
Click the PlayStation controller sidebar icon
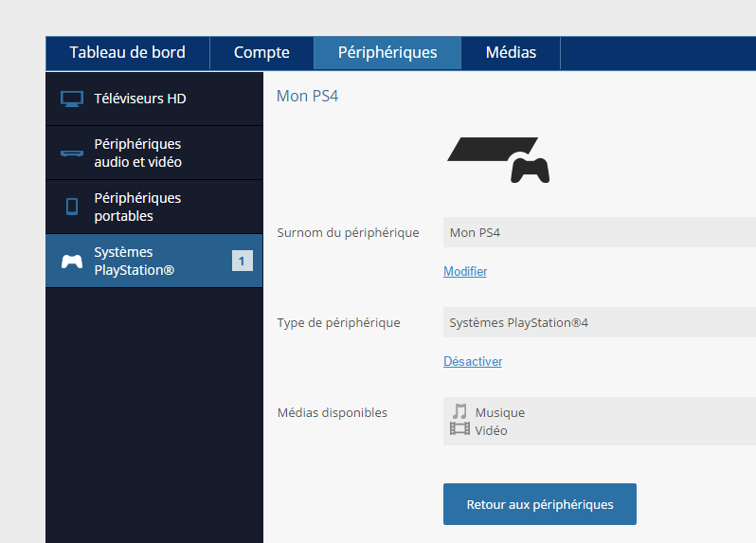coord(72,262)
